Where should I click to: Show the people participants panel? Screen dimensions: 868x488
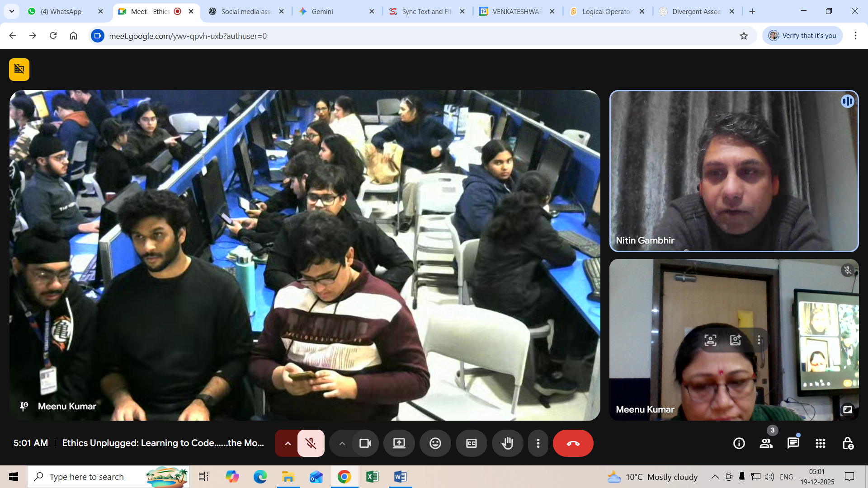pos(766,443)
